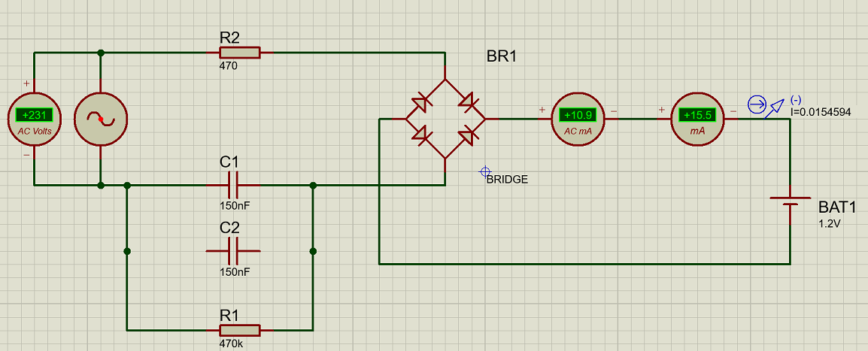Click the +10.9 ammeter display
The height and width of the screenshot is (351, 868).
(x=577, y=115)
